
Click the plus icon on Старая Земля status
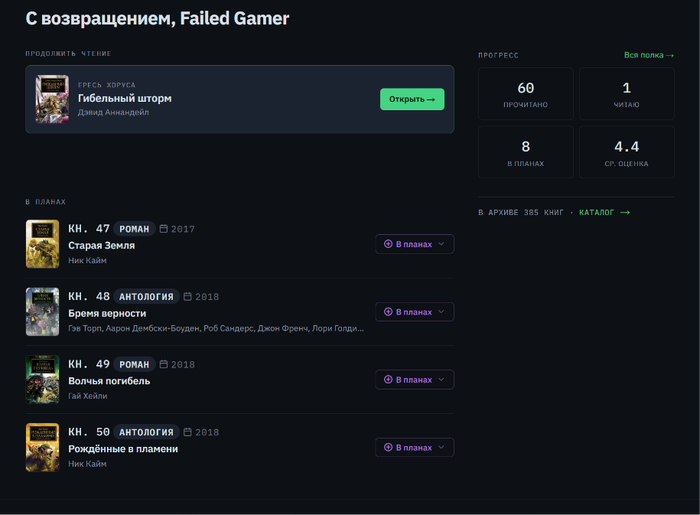(388, 244)
